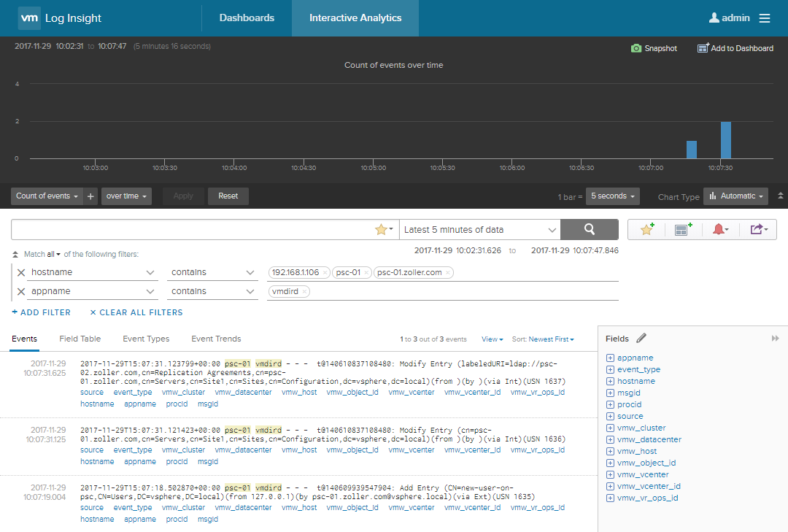Click the tallest bar in the events chart

(x=725, y=140)
